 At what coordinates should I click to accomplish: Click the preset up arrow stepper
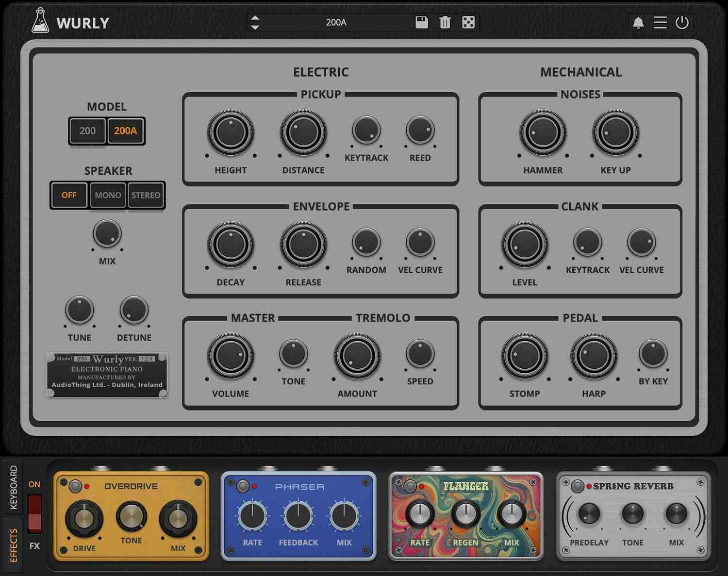256,18
